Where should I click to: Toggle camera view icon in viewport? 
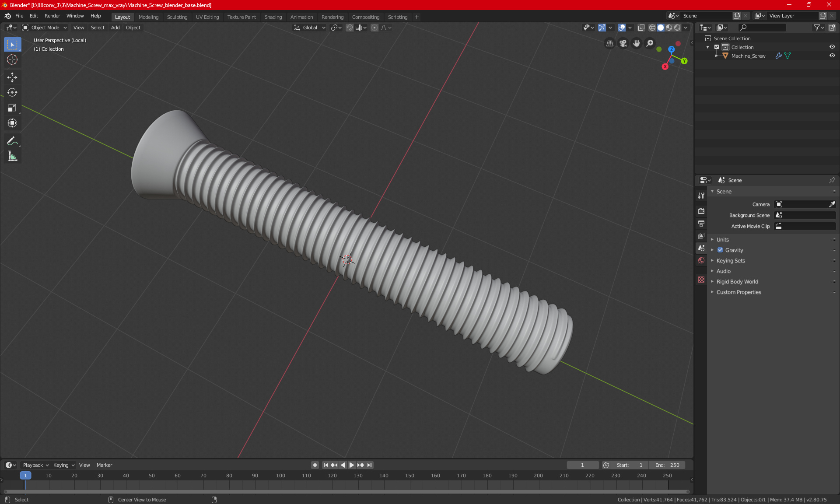tap(623, 43)
